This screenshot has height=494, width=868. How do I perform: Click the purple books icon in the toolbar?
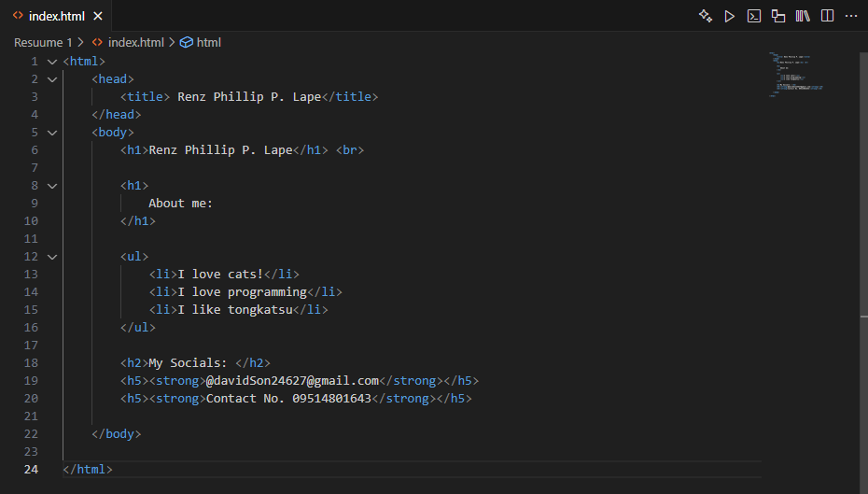pos(803,16)
